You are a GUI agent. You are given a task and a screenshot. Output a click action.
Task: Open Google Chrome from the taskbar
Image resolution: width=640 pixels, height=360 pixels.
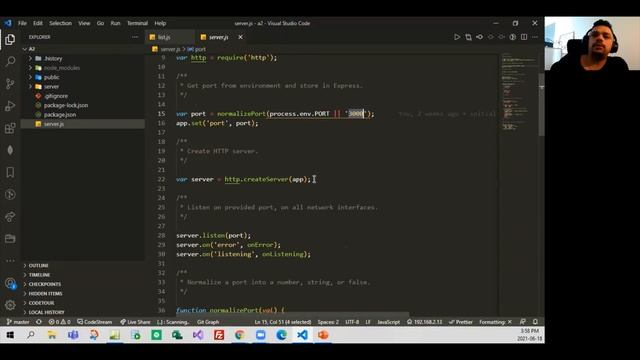point(240,335)
